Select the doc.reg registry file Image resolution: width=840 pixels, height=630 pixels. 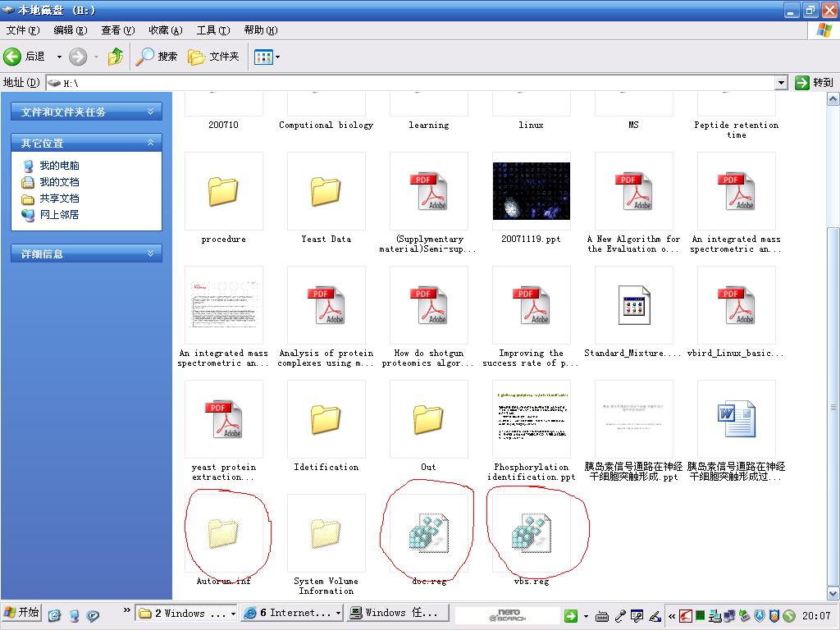pyautogui.click(x=428, y=534)
